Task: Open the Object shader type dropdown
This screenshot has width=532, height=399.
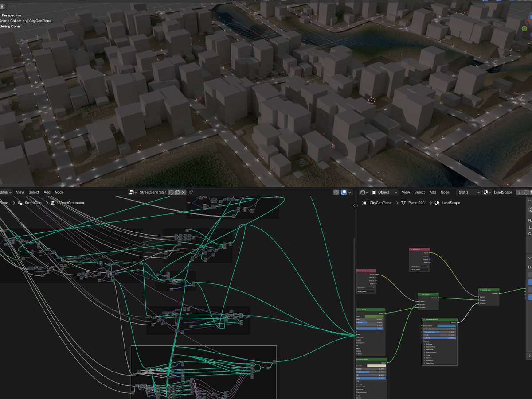Action: [384, 192]
